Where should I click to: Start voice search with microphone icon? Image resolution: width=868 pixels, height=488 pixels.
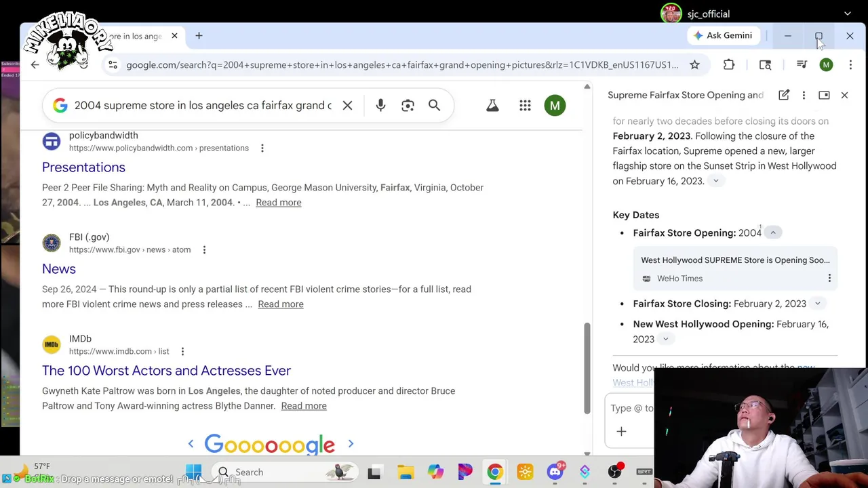pos(380,106)
